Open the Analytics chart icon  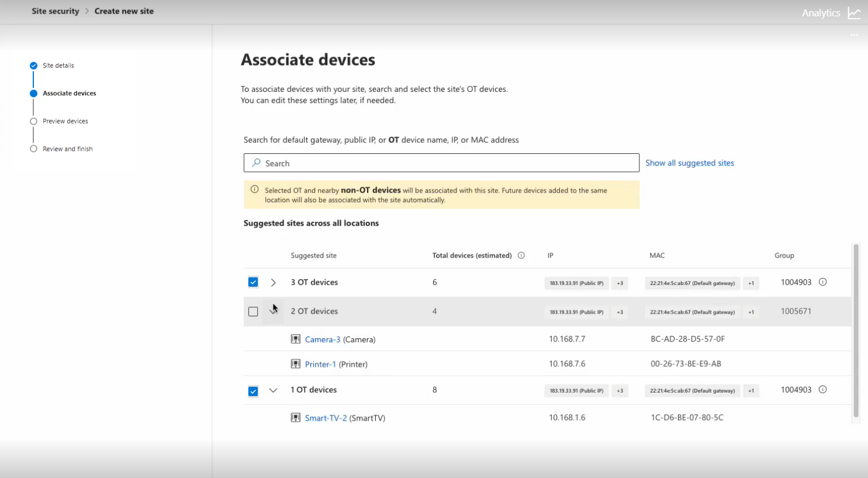click(x=854, y=13)
